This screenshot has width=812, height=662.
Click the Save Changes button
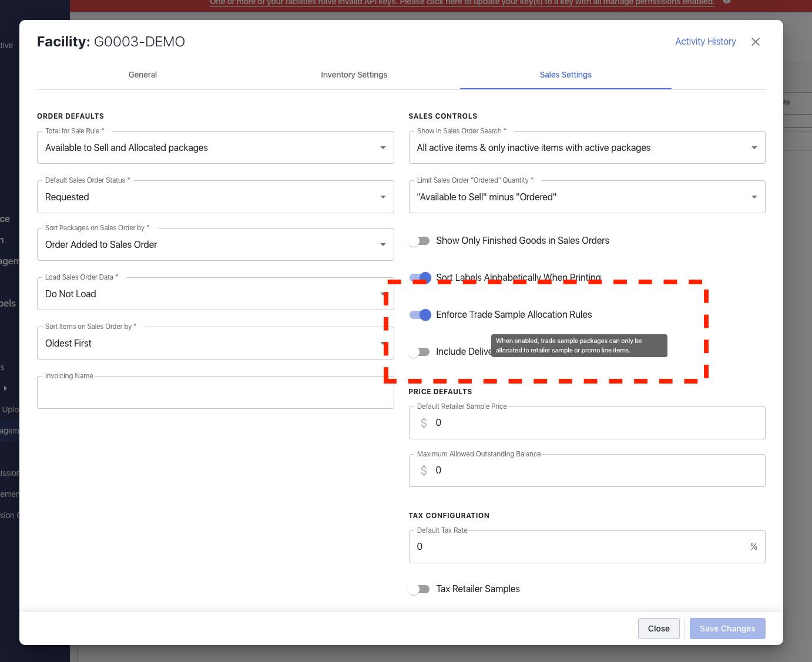point(727,629)
